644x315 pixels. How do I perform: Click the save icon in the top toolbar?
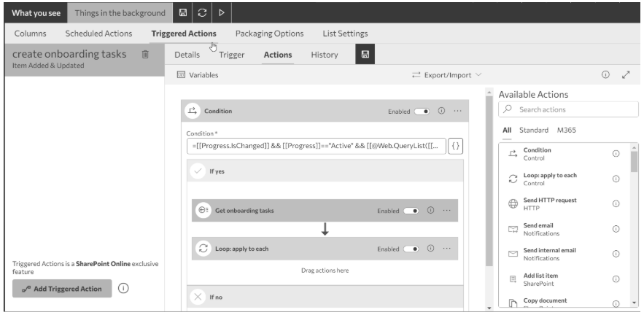[183, 12]
